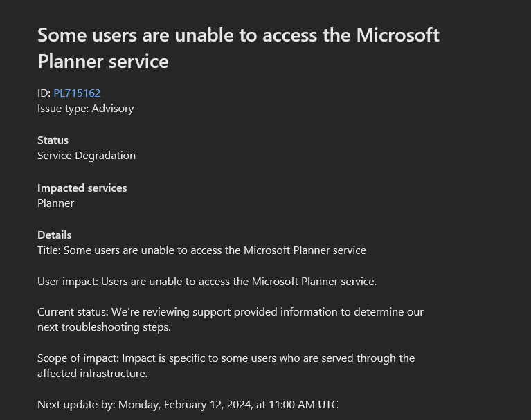Select the bold "Status" heading

pos(53,140)
